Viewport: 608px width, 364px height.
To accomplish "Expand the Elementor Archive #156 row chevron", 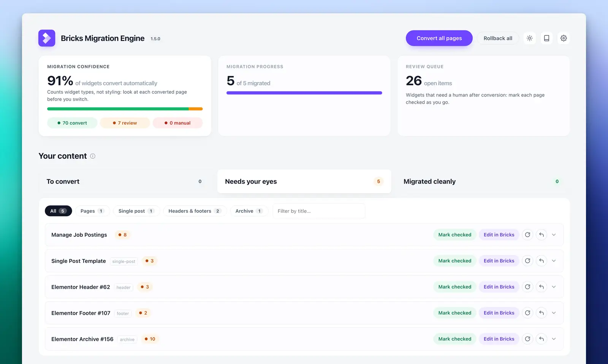I will pos(554,339).
